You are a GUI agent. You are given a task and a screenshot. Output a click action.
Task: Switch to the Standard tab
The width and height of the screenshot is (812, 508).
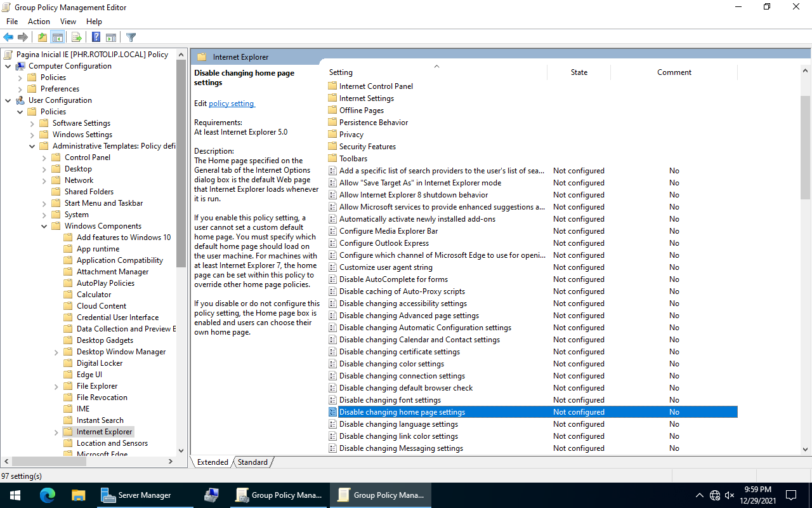[252, 462]
